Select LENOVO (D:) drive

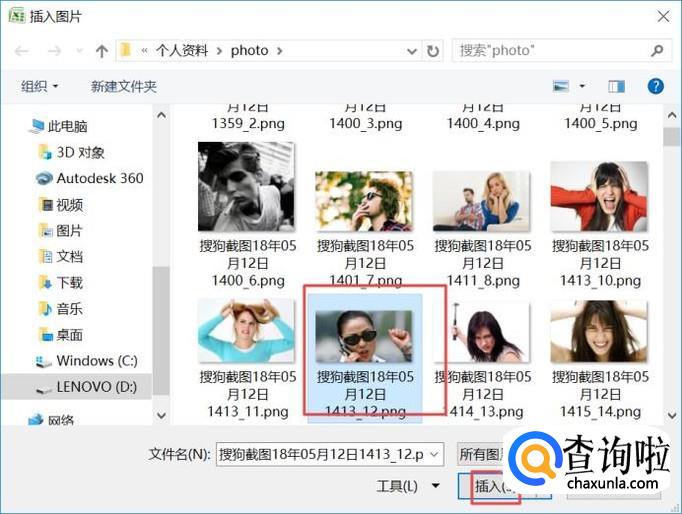point(96,386)
